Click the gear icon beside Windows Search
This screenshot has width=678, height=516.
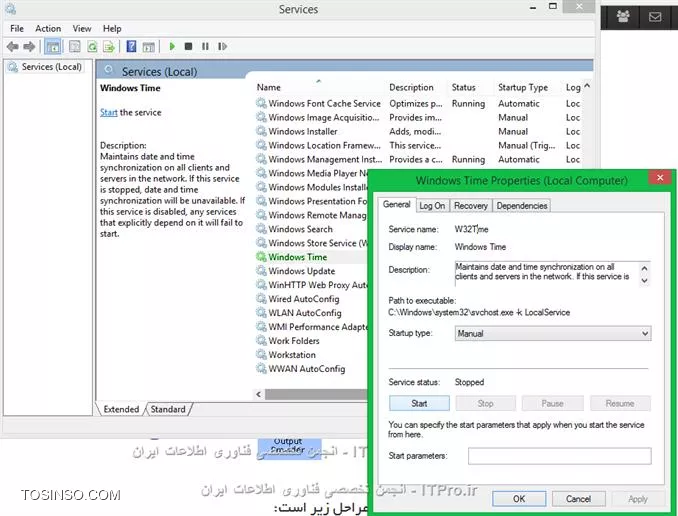[261, 229]
